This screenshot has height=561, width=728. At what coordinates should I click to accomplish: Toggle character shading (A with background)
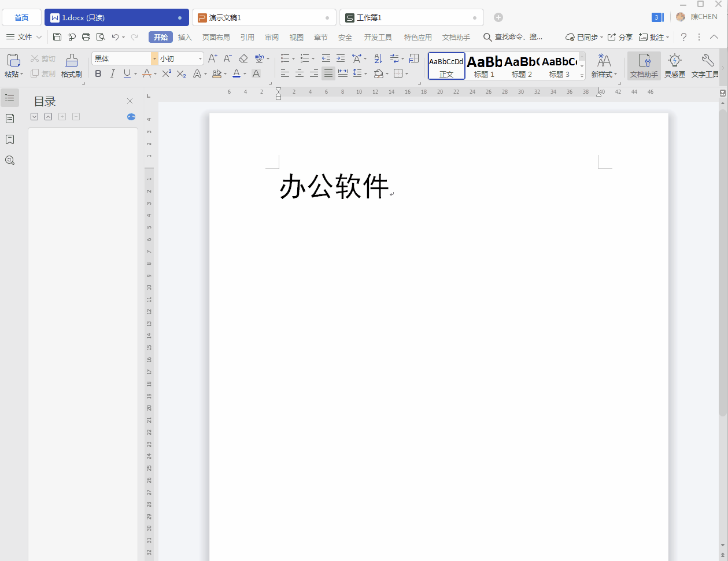tap(256, 73)
